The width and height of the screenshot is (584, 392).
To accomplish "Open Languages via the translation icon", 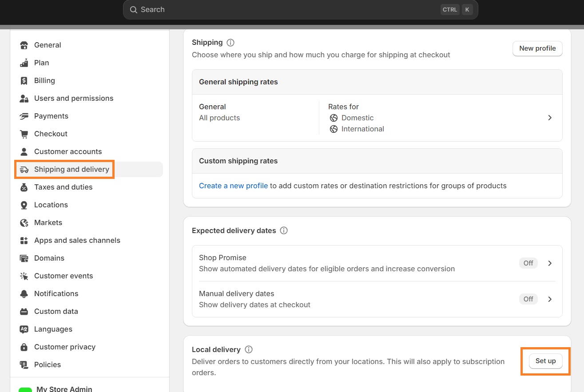I will click(24, 329).
